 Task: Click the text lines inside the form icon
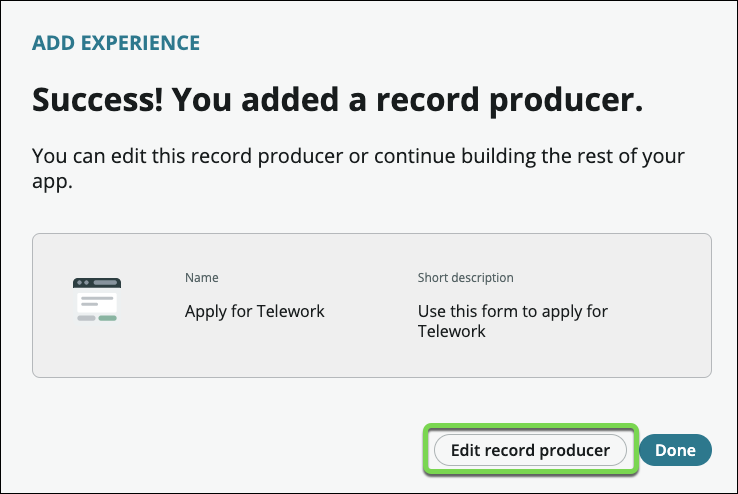click(96, 301)
